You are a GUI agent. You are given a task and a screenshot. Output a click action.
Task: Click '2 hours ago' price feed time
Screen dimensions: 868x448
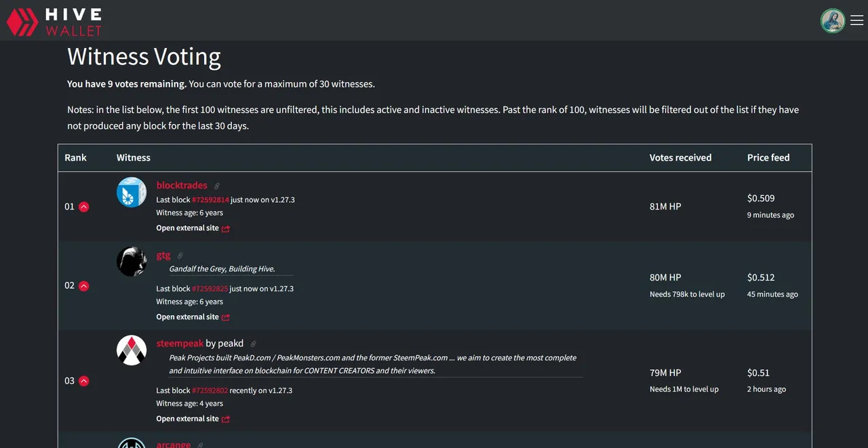(x=766, y=389)
